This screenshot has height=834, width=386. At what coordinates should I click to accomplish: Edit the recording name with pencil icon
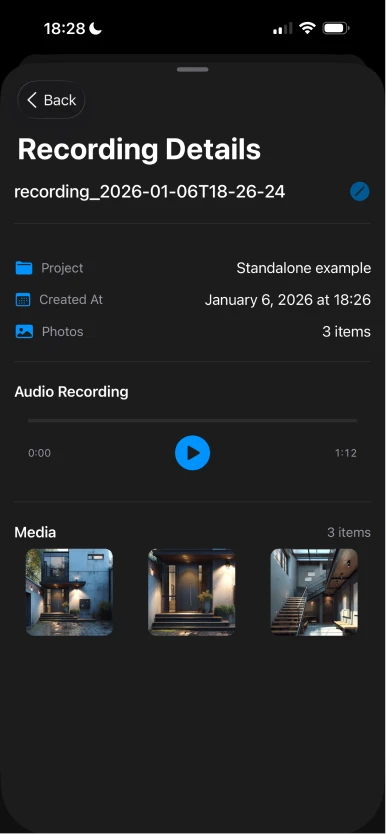coord(360,191)
